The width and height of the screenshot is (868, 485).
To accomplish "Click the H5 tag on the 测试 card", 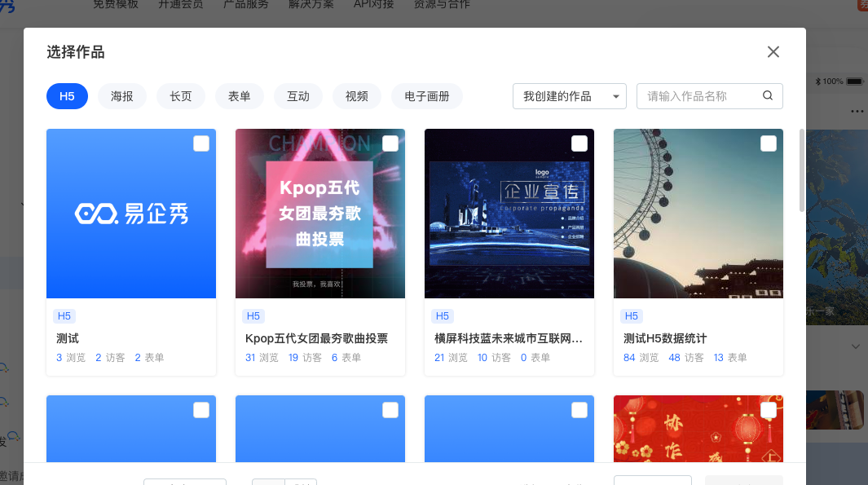I will click(x=64, y=316).
